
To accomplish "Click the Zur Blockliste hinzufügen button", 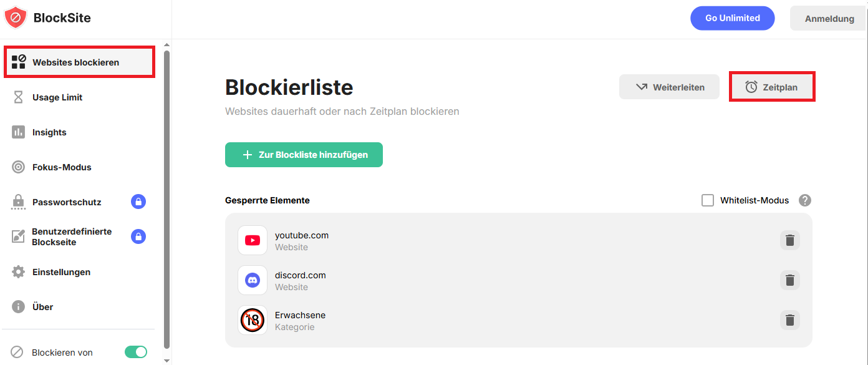I will click(x=304, y=155).
